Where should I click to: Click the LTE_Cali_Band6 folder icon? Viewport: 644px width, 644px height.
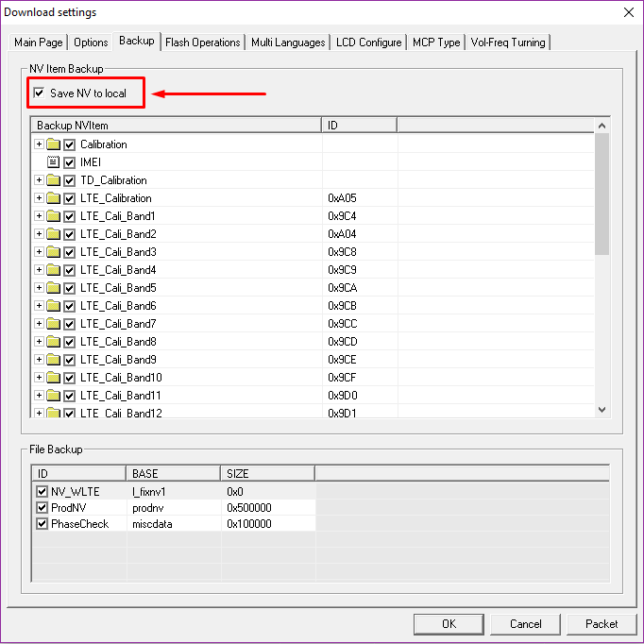click(53, 306)
